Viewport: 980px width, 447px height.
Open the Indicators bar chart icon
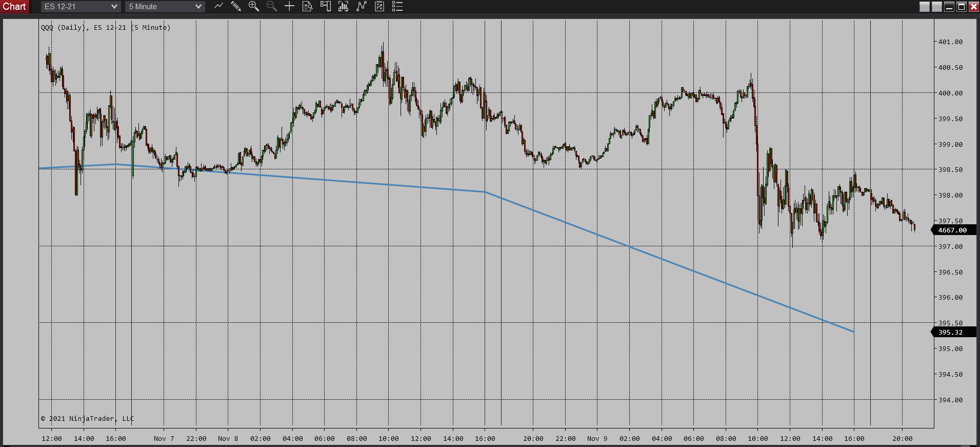[x=344, y=6]
